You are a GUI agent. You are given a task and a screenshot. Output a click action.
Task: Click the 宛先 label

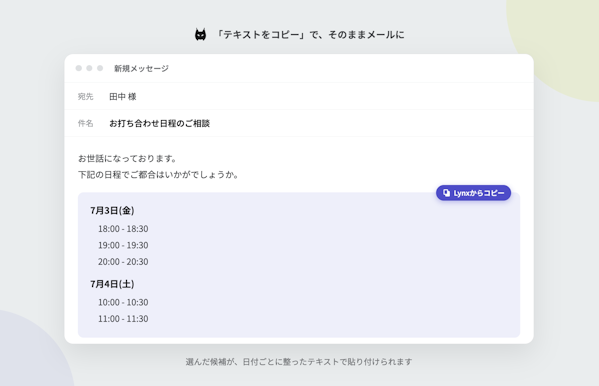point(86,97)
